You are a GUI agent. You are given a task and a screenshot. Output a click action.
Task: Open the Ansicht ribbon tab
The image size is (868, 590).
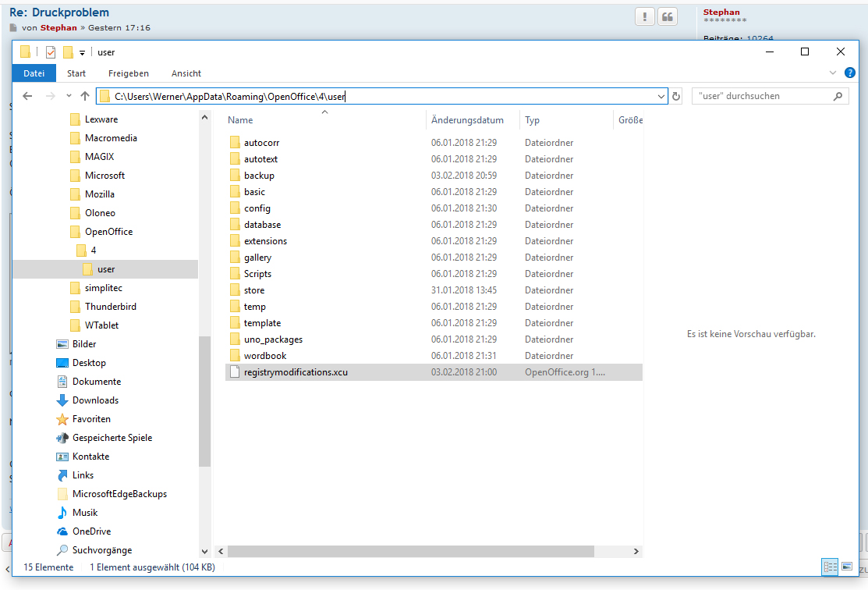pos(186,73)
